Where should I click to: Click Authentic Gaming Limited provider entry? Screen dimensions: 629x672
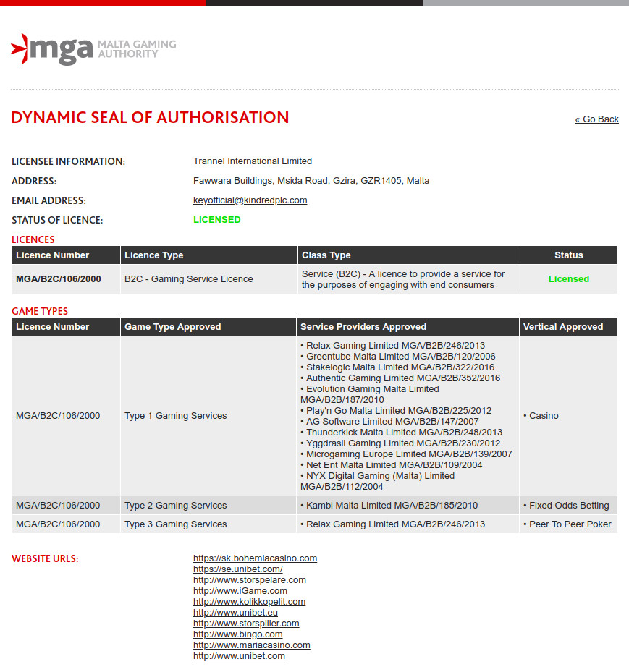tap(400, 378)
